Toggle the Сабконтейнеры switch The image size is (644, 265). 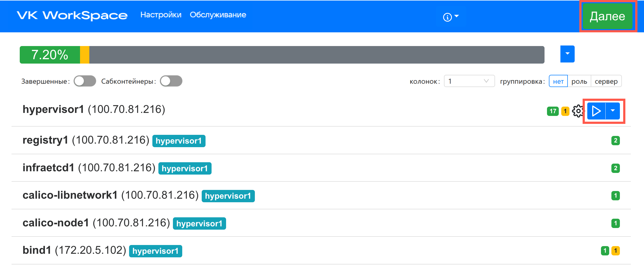[x=171, y=81]
